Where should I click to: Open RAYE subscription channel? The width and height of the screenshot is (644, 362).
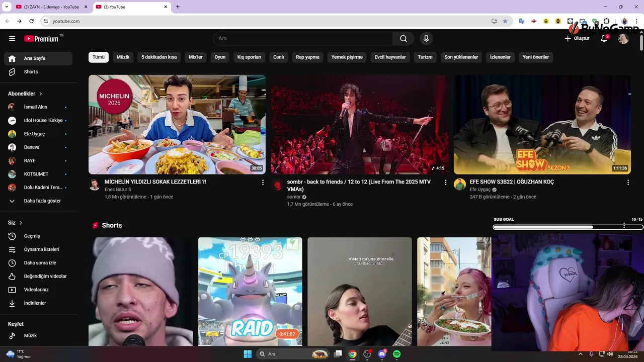[x=38, y=161]
